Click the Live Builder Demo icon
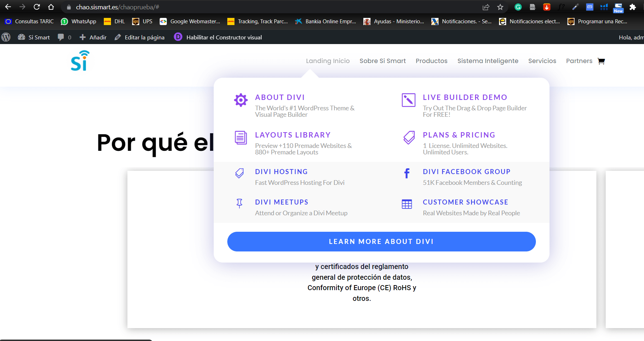644x341 pixels. [x=408, y=100]
